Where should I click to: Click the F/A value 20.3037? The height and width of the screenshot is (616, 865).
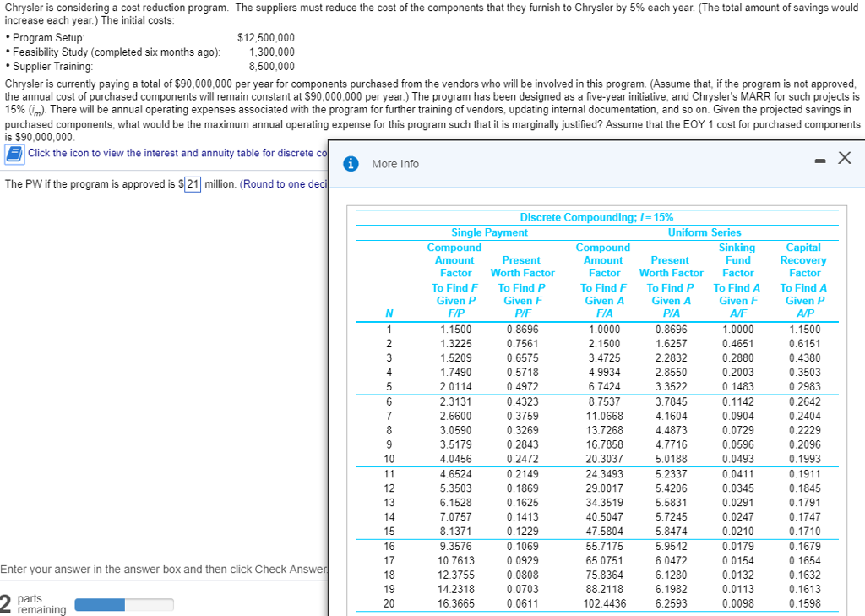604,459
